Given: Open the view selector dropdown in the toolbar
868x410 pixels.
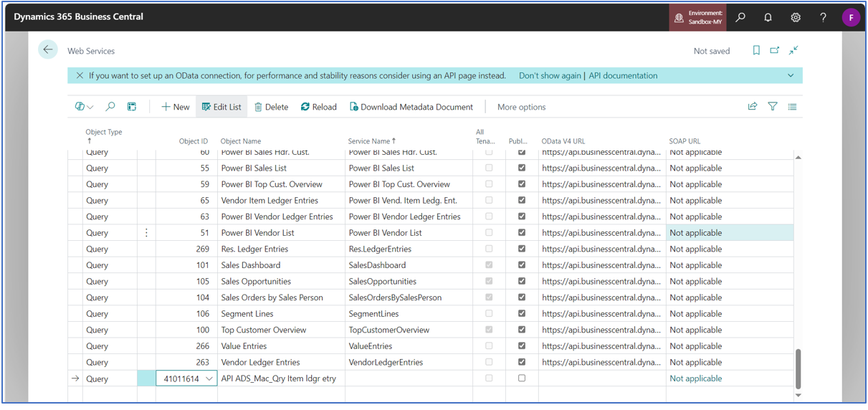Looking at the screenshot, I should pos(84,107).
